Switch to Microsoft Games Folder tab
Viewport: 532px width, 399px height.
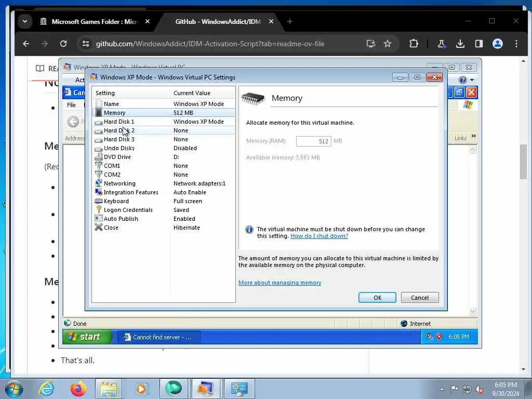(x=95, y=21)
